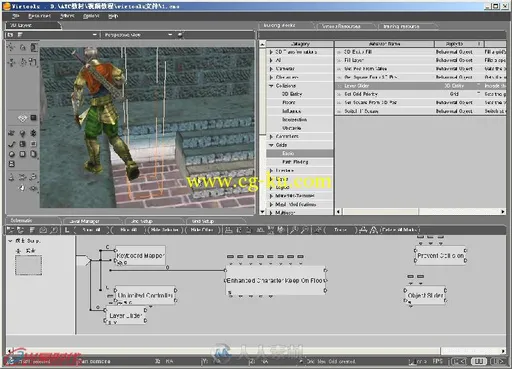Switch to the Grid Setup tab

(203, 221)
